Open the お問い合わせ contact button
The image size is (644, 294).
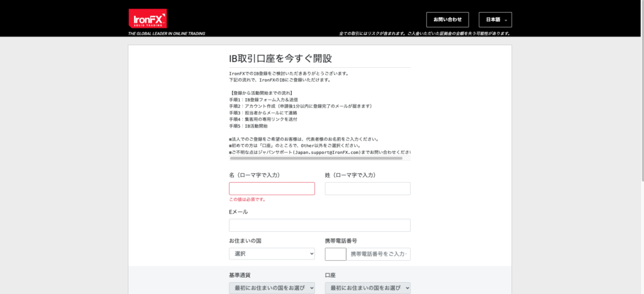click(447, 19)
